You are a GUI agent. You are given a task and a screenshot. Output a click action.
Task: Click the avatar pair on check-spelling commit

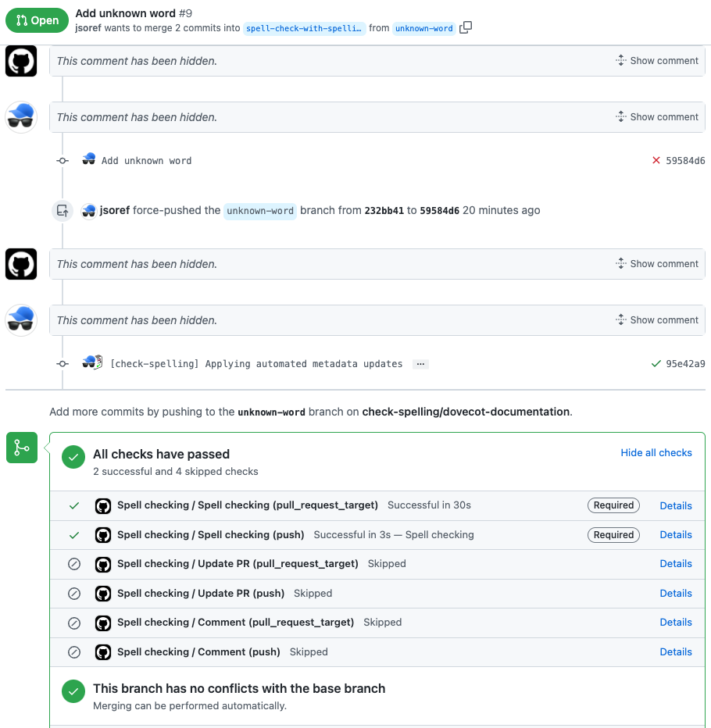[92, 362]
